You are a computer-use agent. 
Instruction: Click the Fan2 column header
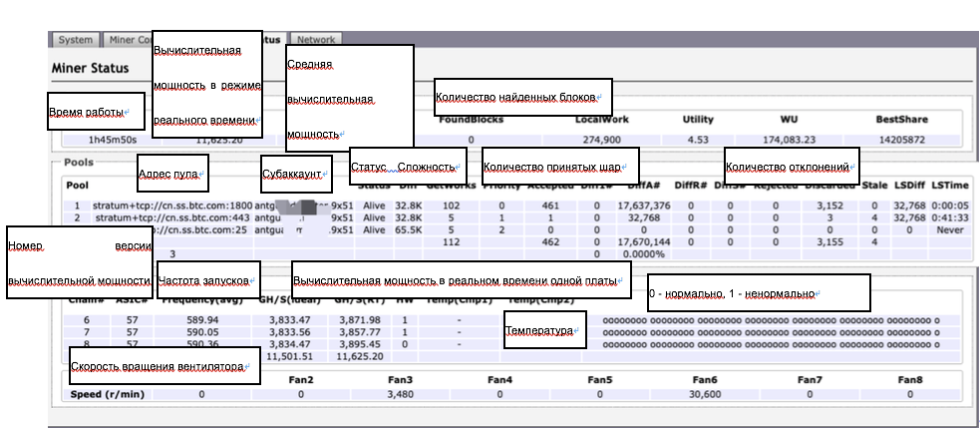click(301, 380)
